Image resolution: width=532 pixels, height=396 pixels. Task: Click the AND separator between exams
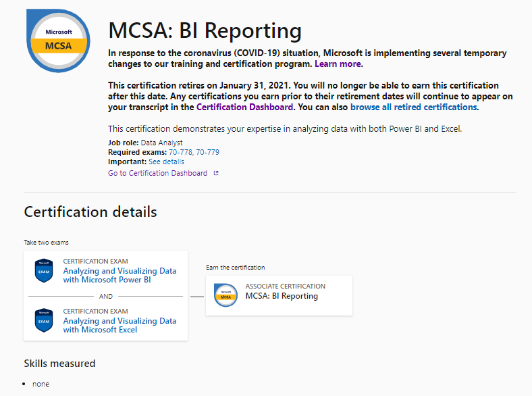106,297
